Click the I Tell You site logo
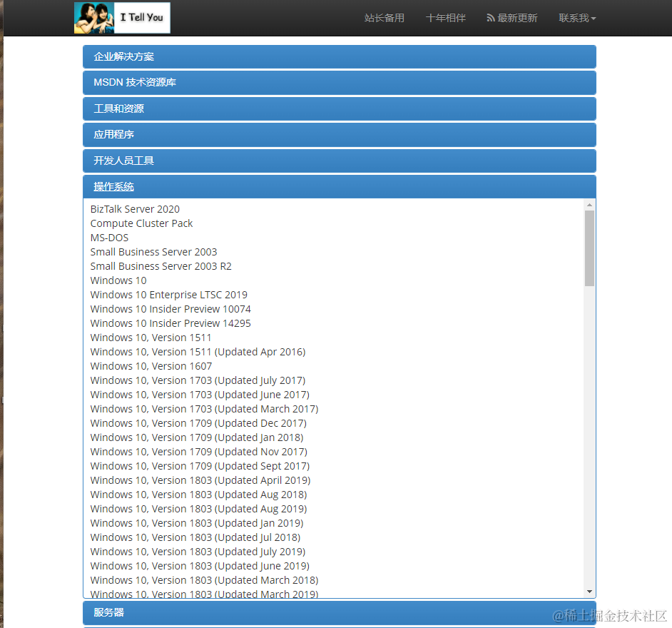The width and height of the screenshot is (672, 628). [x=122, y=18]
